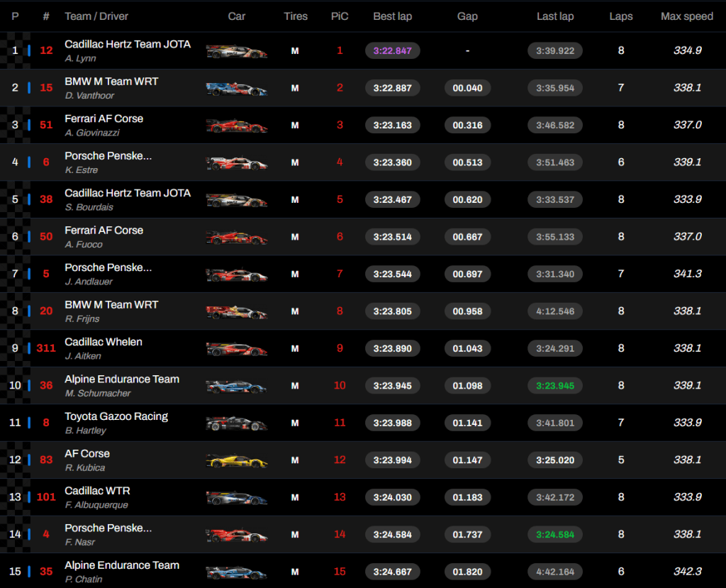Screen dimensions: 726x588
Task: Click the Michelin tire icon for R. Kubica
Action: coord(295,460)
